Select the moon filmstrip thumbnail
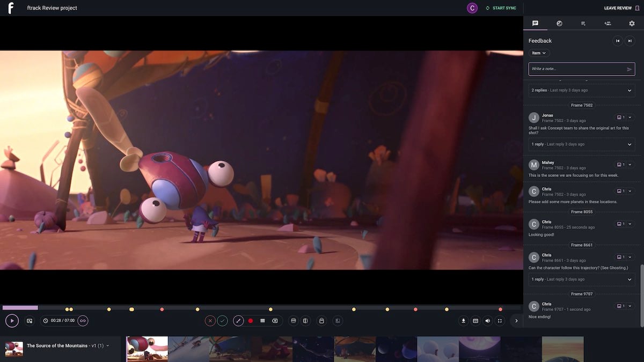The width and height of the screenshot is (644, 362). tap(479, 349)
